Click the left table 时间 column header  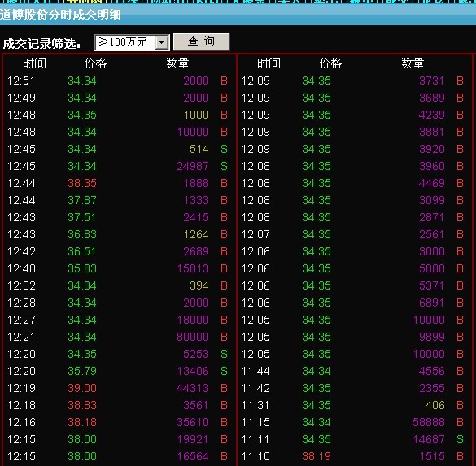[35, 63]
